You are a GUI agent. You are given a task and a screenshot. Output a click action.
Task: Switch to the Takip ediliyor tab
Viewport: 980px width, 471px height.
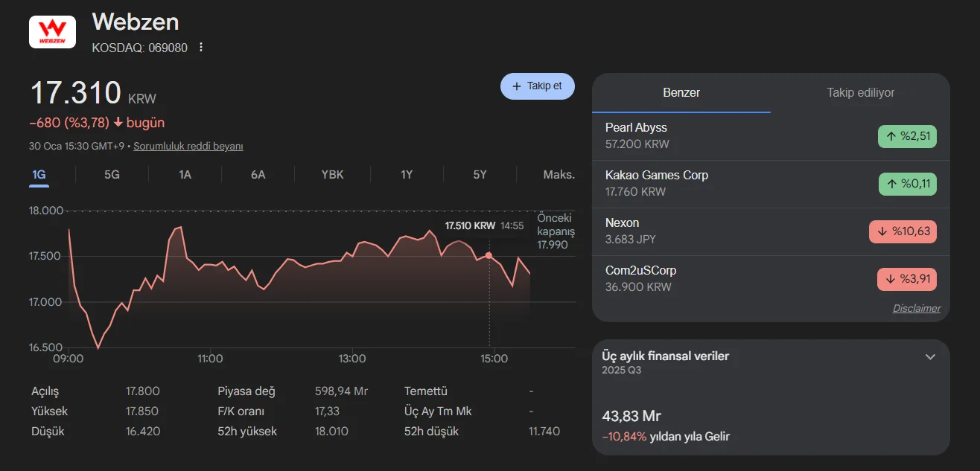[860, 93]
